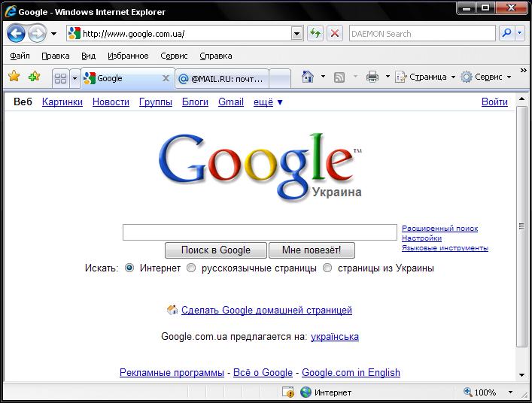This screenshot has height=403, width=532.
Task: Start search with magnifier icon
Action: (507, 33)
